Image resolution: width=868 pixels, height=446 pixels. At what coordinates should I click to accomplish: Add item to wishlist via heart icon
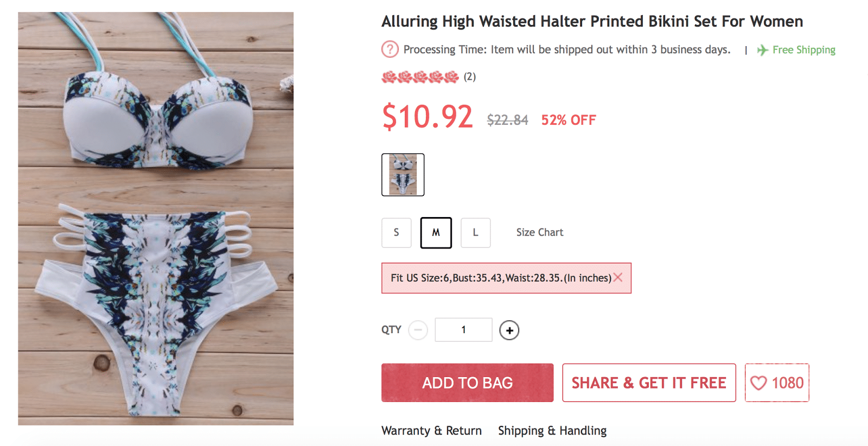click(758, 383)
